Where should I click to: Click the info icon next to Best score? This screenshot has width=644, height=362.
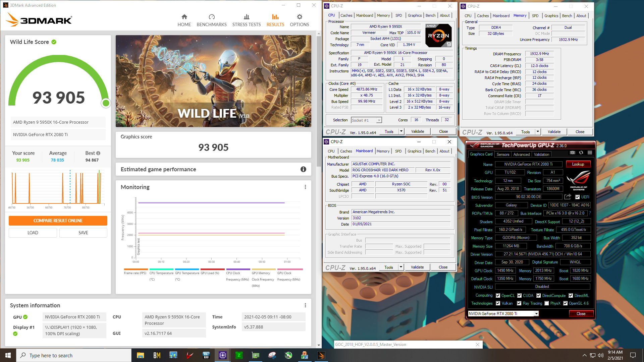coord(98,153)
